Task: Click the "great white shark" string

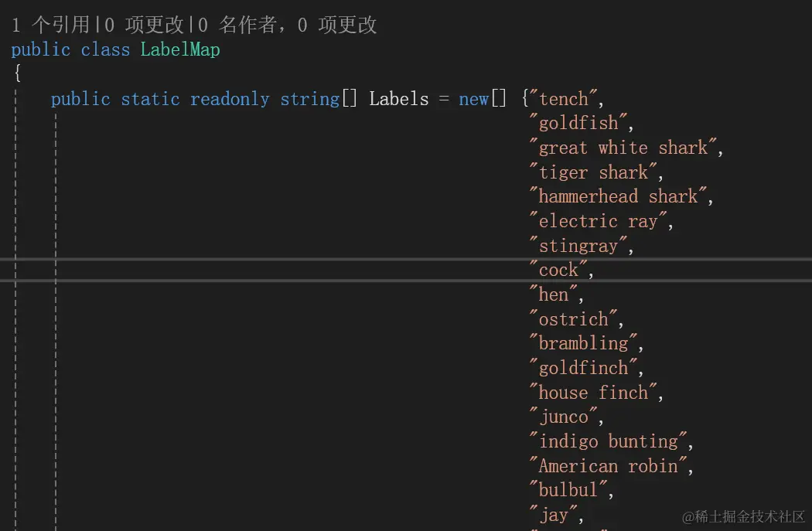Action: pos(623,148)
